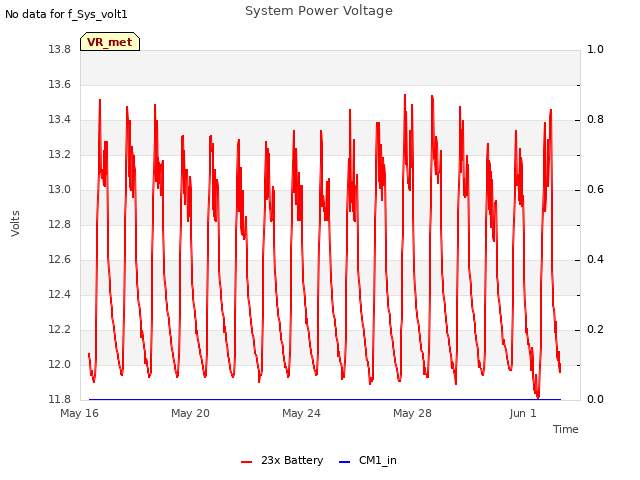Click the VR_met annotation label
Viewport: 640px width, 480px height.
tap(110, 42)
